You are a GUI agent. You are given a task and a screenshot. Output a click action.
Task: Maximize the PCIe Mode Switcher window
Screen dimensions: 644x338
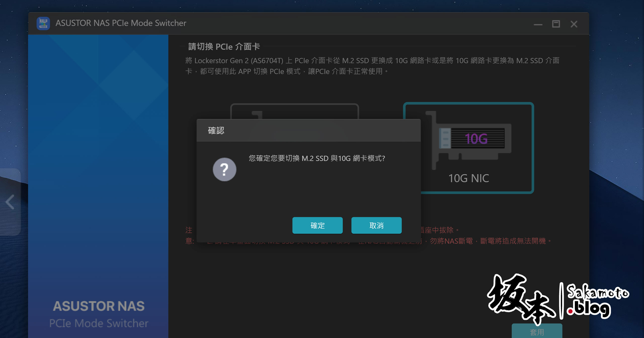556,24
